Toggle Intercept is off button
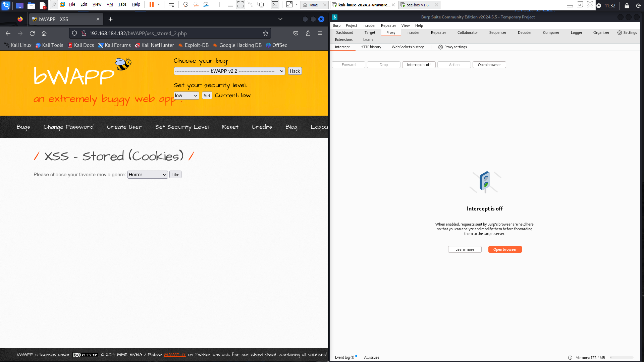This screenshot has height=362, width=644. pos(419,65)
